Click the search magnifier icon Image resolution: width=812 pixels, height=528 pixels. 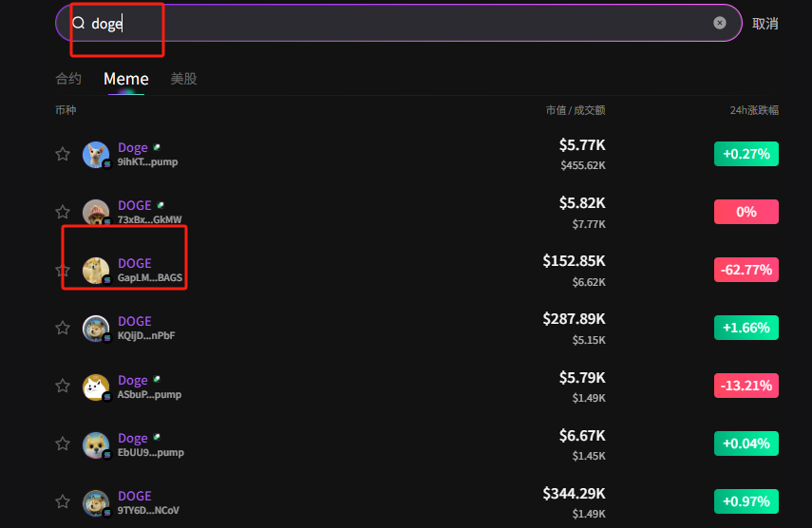point(78,23)
